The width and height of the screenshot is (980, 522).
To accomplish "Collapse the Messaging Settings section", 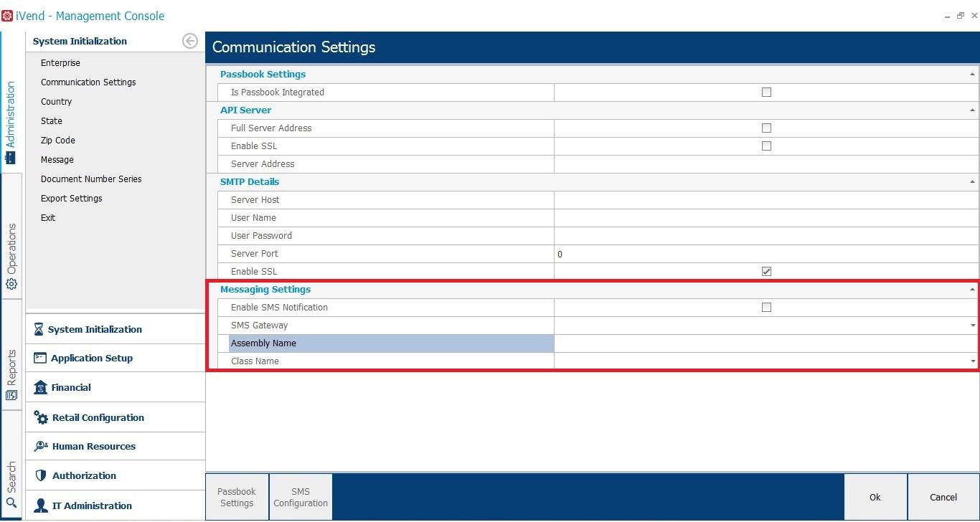I will (972, 290).
